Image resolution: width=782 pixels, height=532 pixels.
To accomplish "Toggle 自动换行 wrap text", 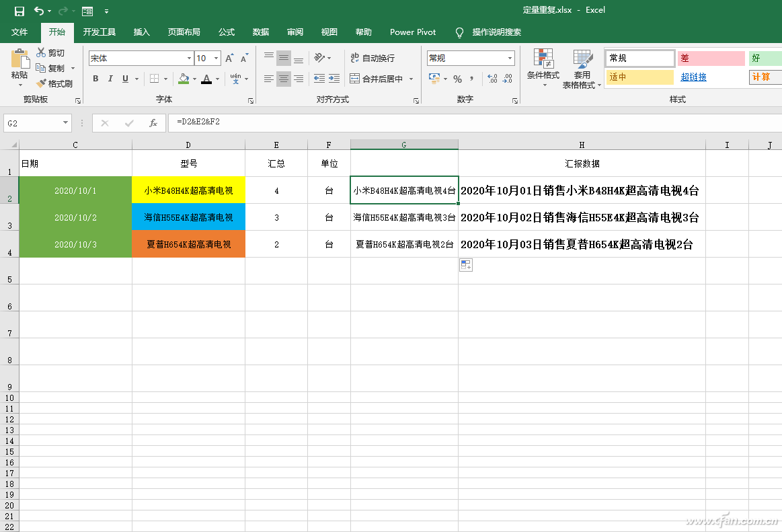I will pyautogui.click(x=373, y=58).
